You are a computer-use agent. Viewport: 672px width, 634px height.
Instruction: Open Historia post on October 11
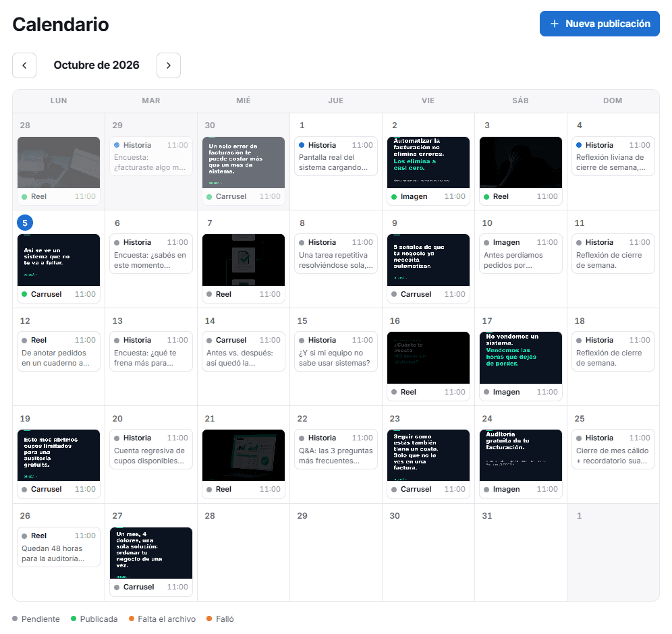coord(613,254)
